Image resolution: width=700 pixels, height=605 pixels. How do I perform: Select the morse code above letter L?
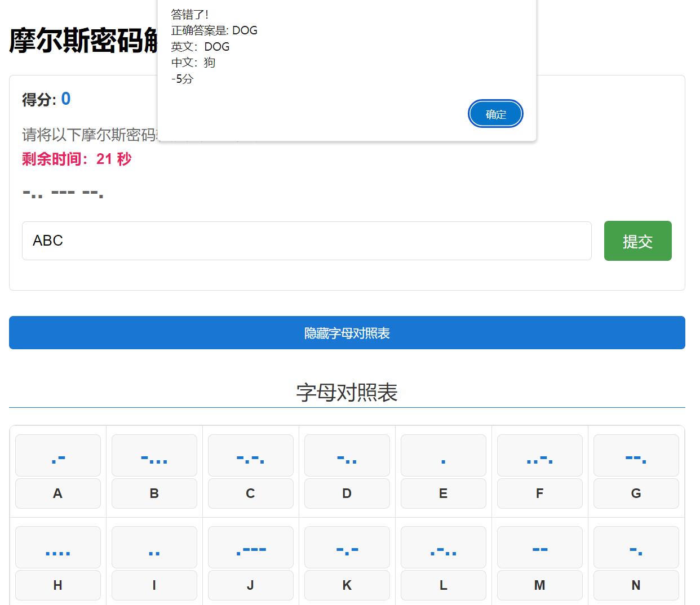click(444, 548)
